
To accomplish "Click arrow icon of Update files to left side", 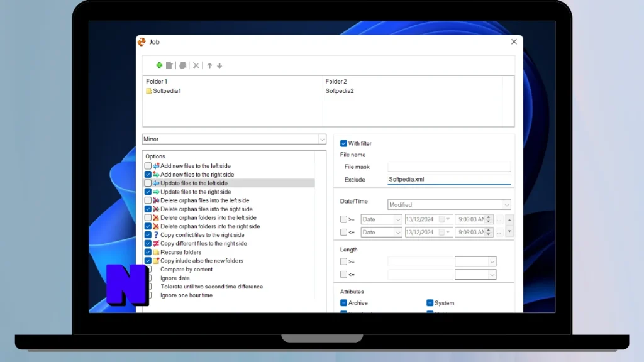I will click(x=156, y=183).
